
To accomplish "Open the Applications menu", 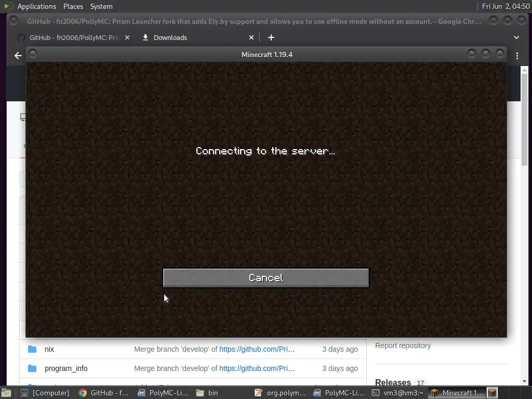I will (37, 6).
